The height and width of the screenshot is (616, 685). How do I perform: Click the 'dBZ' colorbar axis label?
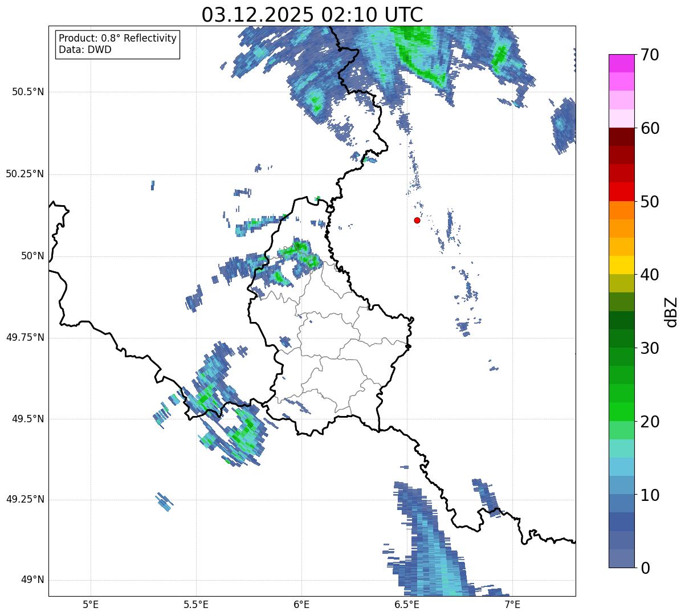(671, 311)
